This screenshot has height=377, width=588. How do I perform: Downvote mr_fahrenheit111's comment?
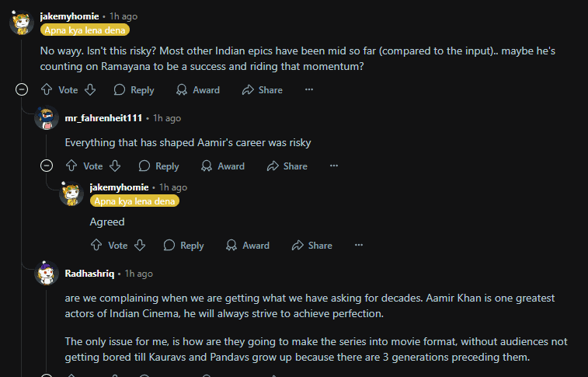[115, 166]
